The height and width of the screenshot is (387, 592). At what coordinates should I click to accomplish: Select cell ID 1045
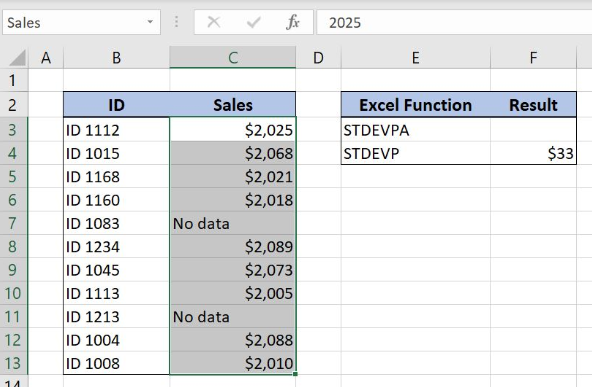coord(117,270)
